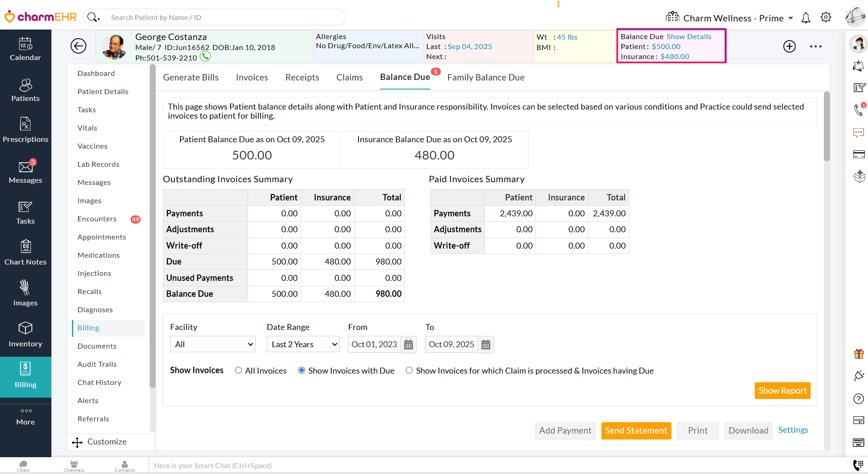Select the All Invoices radio button
Image resolution: width=868 pixels, height=474 pixels.
click(x=238, y=370)
